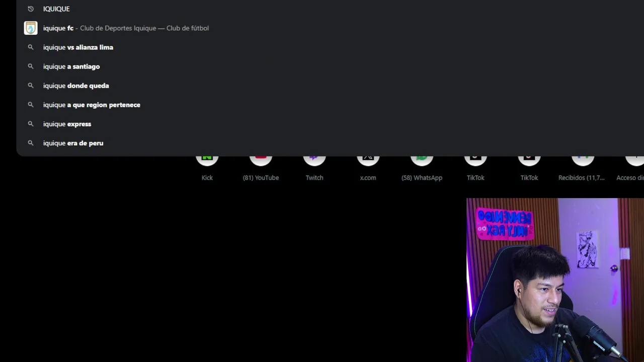644x362 pixels.
Task: Click search icon beside iquique express
Action: [x=31, y=124]
